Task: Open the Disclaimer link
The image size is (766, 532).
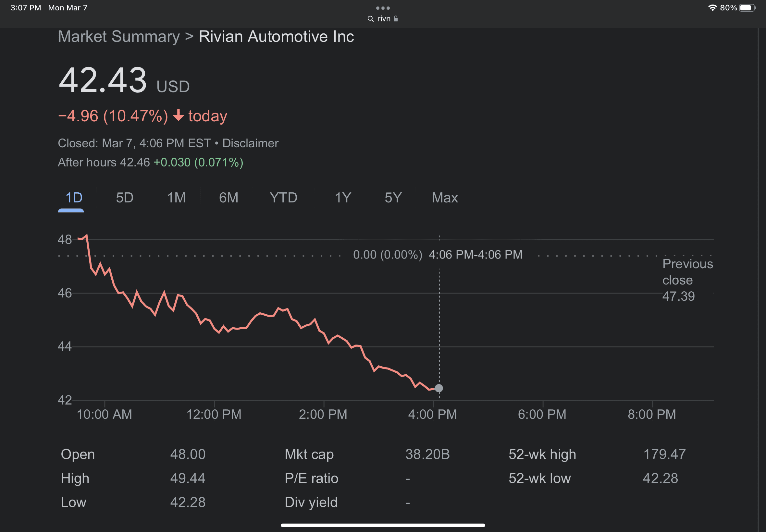Action: (250, 143)
